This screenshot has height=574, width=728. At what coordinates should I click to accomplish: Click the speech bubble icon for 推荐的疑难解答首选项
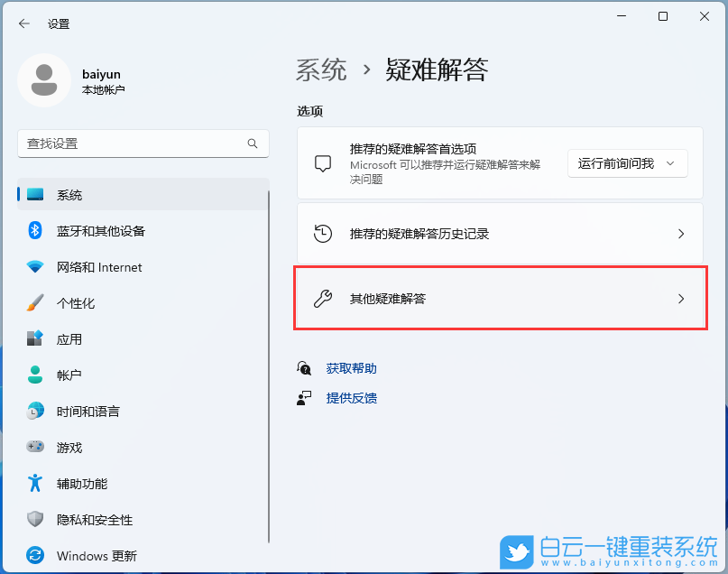pos(322,162)
